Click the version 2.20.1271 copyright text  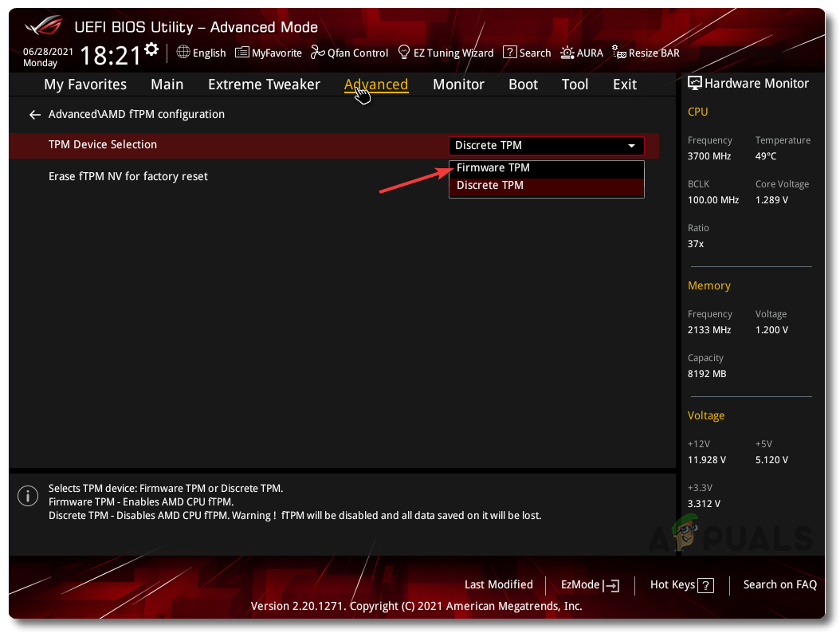point(416,606)
